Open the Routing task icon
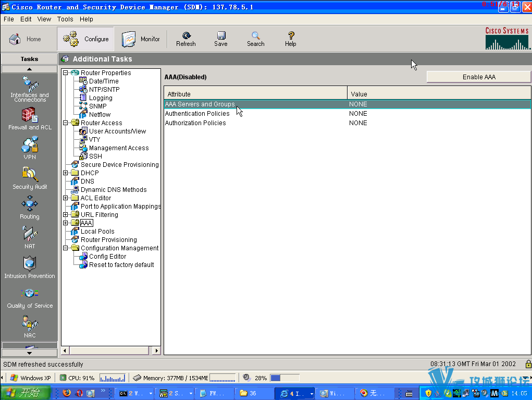Screen dimensions: 532x400 pos(30,208)
